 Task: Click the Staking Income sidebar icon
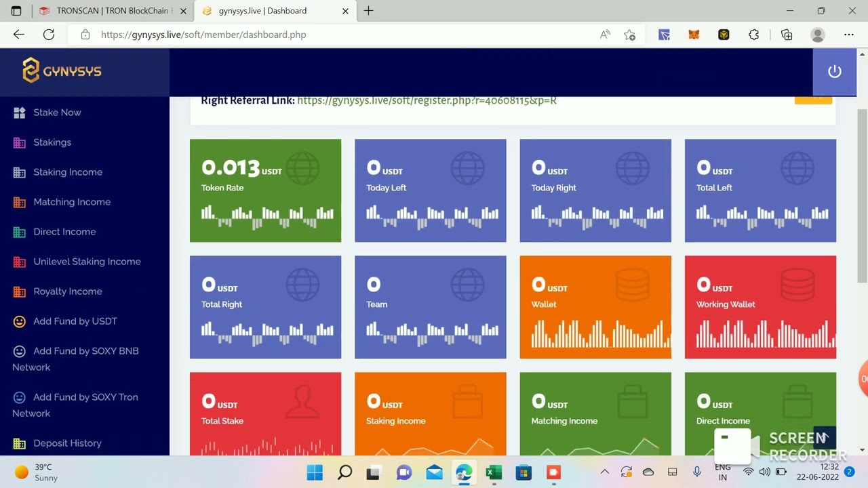(20, 172)
